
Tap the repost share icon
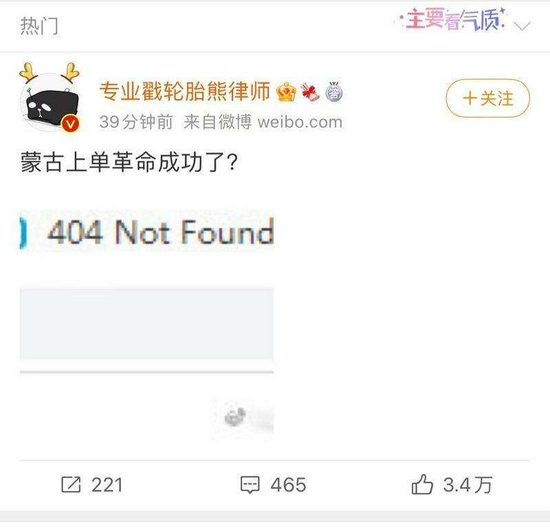(71, 484)
